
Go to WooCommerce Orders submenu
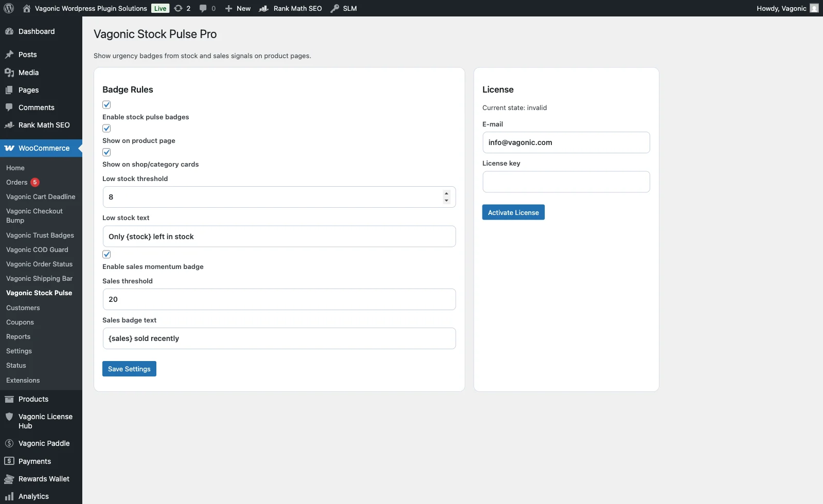point(17,183)
